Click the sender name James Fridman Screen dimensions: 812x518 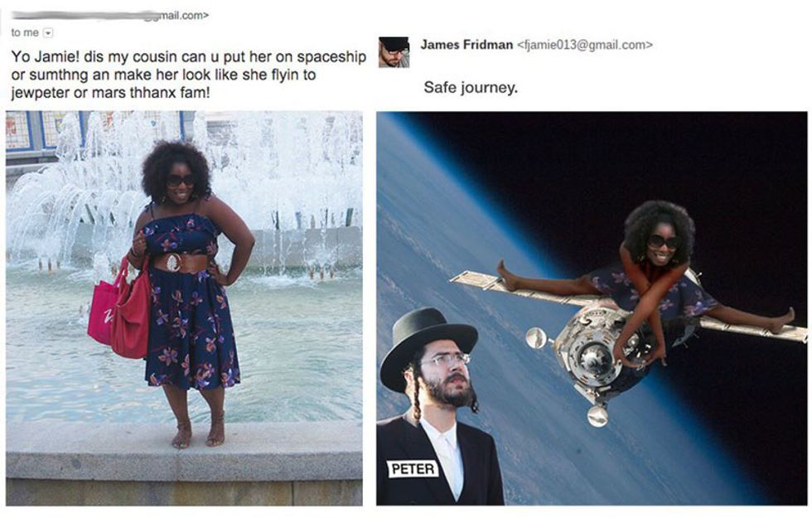click(x=466, y=45)
